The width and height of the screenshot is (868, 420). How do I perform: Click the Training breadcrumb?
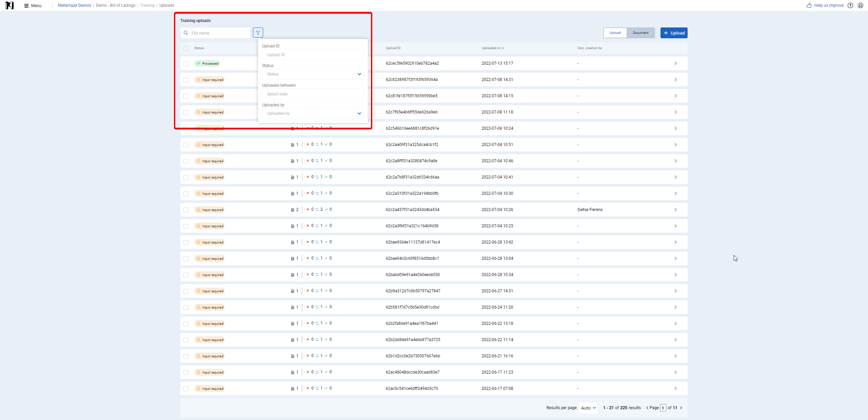click(147, 5)
